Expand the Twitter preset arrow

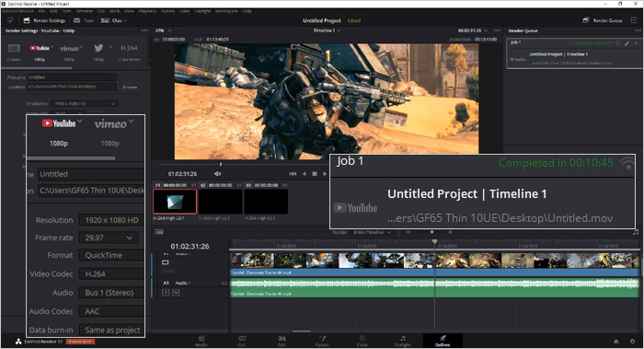pos(110,46)
